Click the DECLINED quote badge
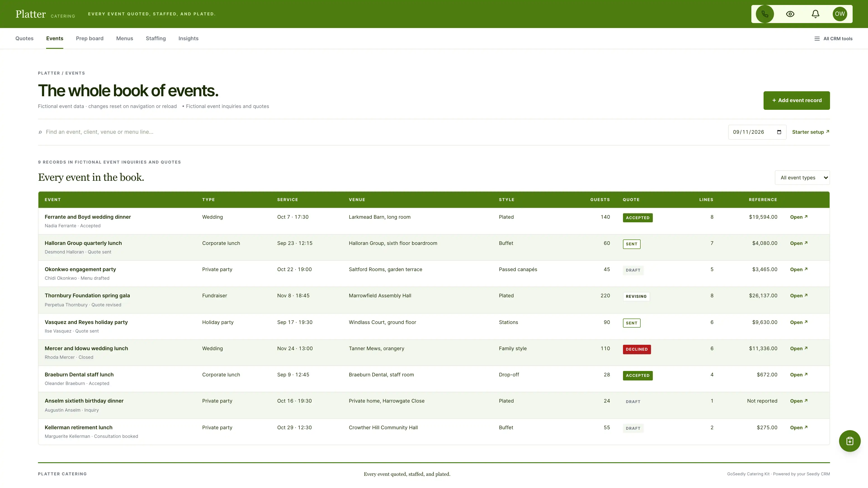Viewport: 868px width, 488px height. tap(637, 349)
